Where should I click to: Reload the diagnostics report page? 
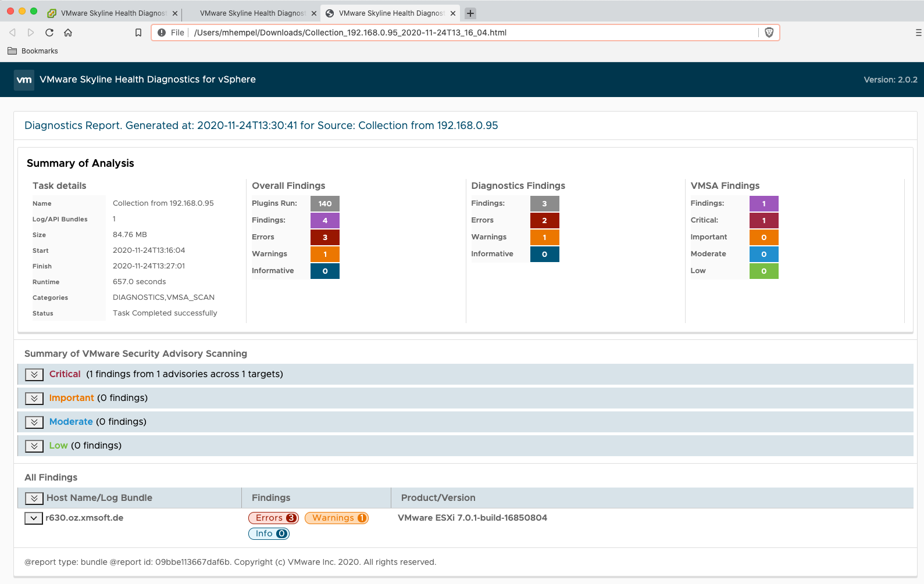[x=49, y=33]
